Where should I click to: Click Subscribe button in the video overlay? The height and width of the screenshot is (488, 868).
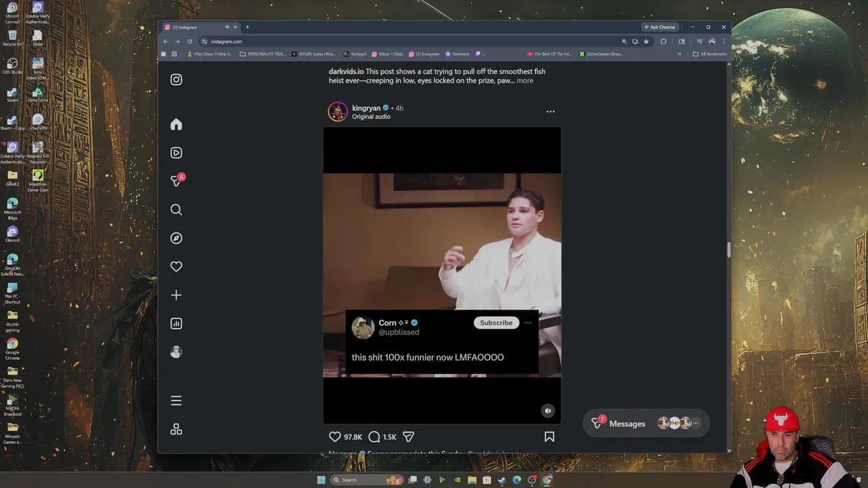tap(496, 323)
